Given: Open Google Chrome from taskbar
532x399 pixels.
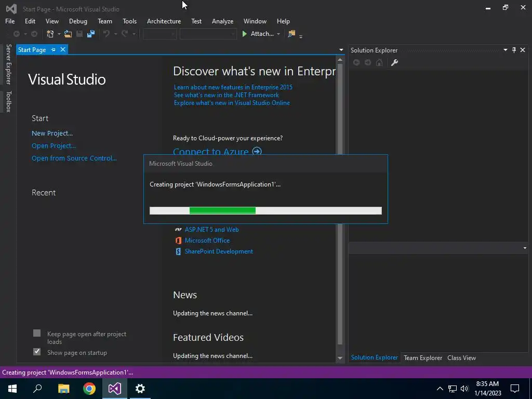Looking at the screenshot, I should 89,389.
